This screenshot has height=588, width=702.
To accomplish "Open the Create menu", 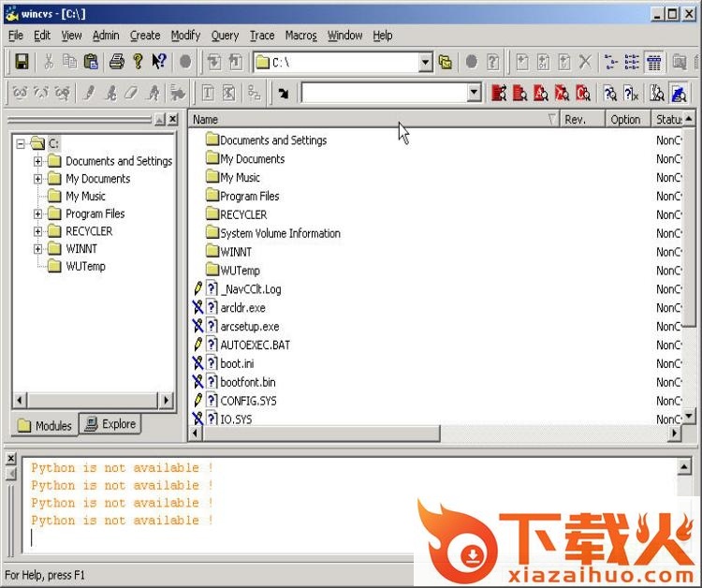I will pyautogui.click(x=145, y=36).
